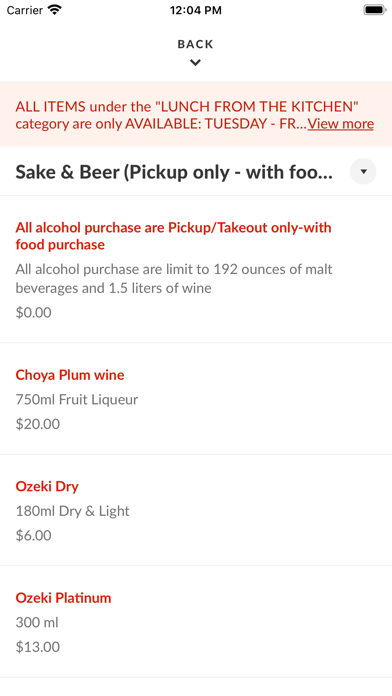Tap the 12:04 PM clock
Screen dimensions: 392x696
pyautogui.click(x=196, y=10)
